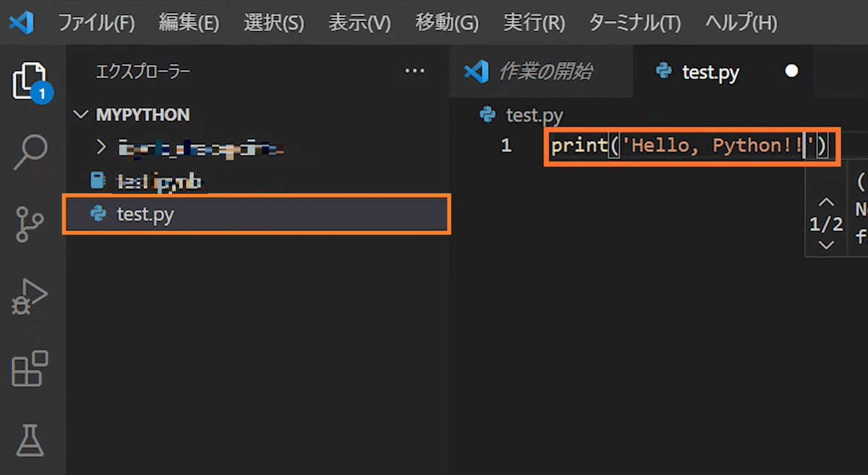This screenshot has width=868, height=475.
Task: Open the Run and Debug view
Action: click(30, 295)
